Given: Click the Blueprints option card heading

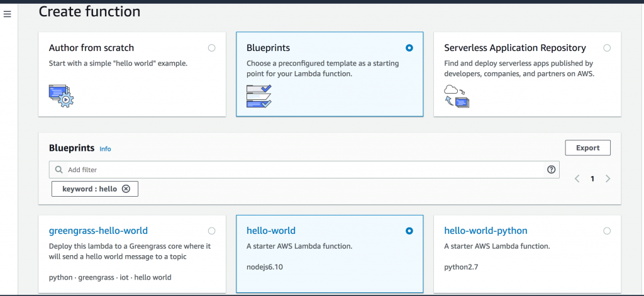Looking at the screenshot, I should [x=268, y=48].
